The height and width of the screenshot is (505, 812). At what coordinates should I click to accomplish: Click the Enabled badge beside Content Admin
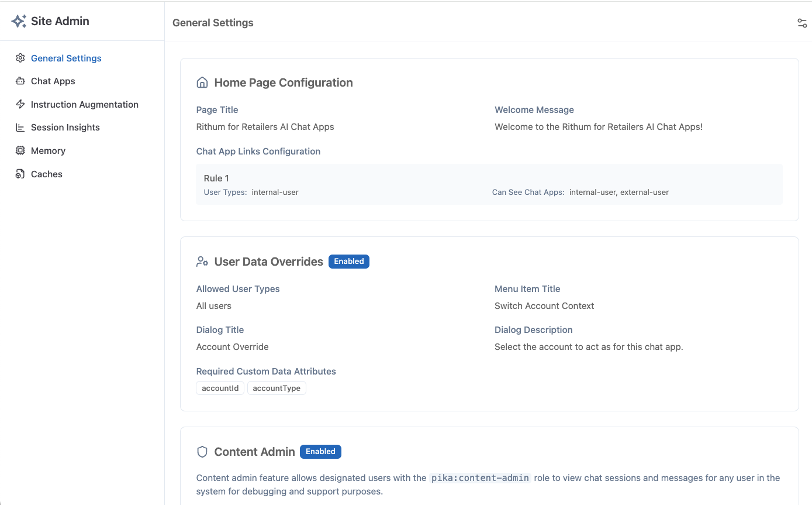click(x=320, y=452)
